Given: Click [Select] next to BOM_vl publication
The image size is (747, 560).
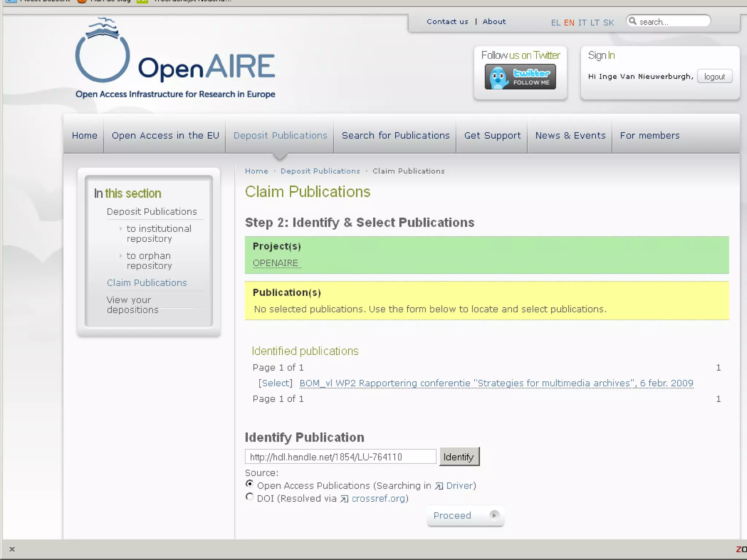Looking at the screenshot, I should (x=275, y=383).
